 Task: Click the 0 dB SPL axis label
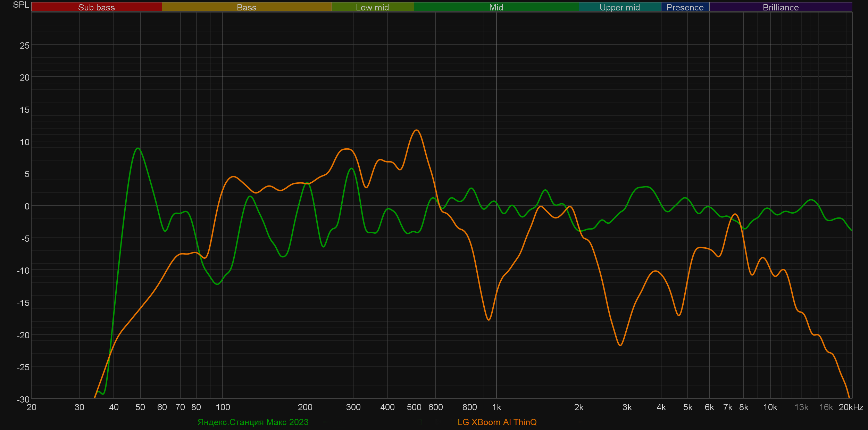click(x=27, y=206)
